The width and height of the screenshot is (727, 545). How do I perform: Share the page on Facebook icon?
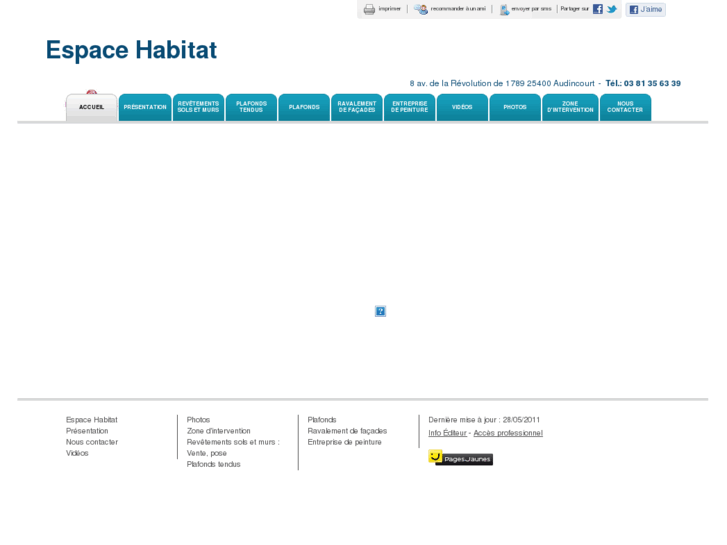pos(598,9)
